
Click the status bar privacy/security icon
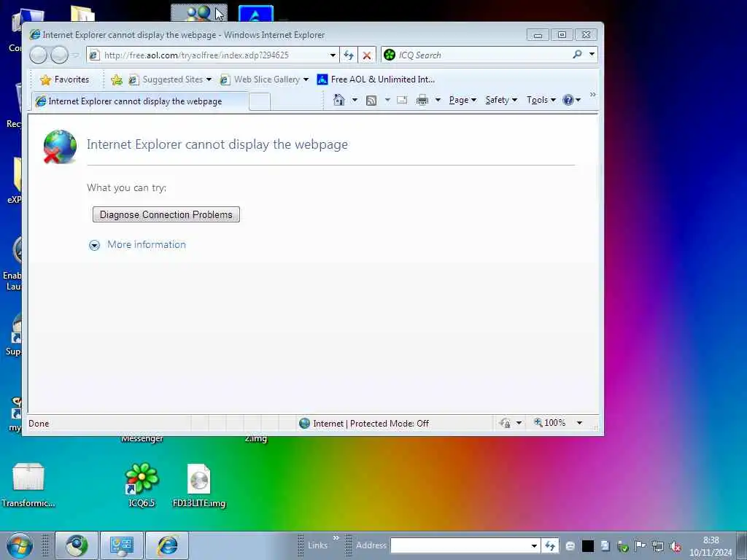click(x=505, y=423)
